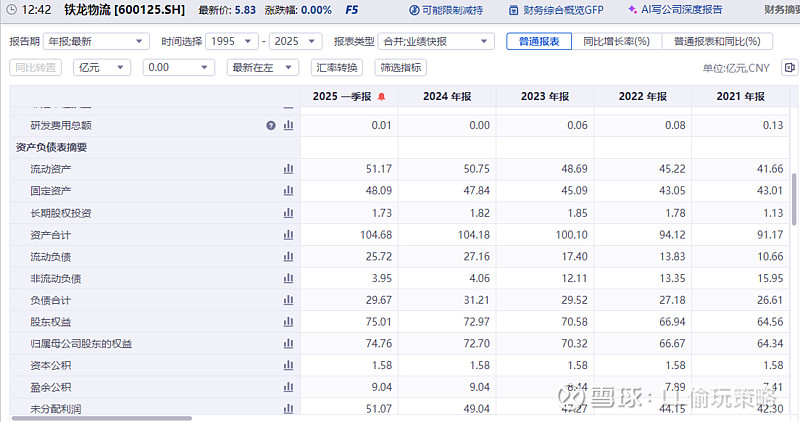
Task: Click 铁龙物流 [600125.SH] stock title
Action: pyautogui.click(x=124, y=10)
